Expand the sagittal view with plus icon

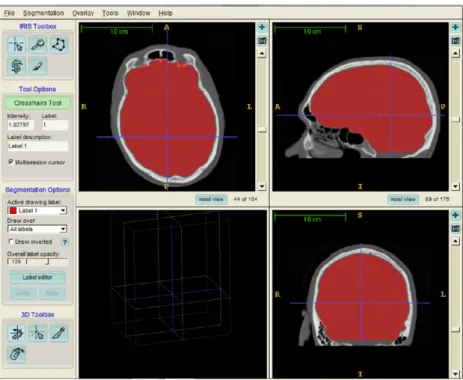pos(455,27)
